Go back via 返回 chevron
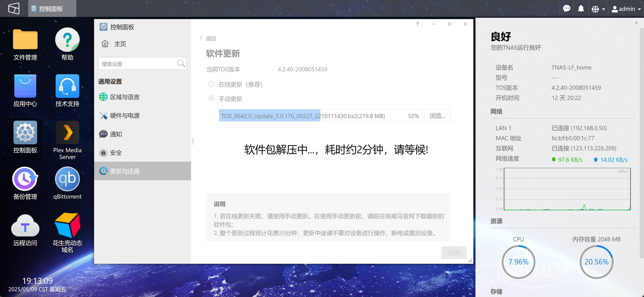This screenshot has width=644, height=297. 208,38
